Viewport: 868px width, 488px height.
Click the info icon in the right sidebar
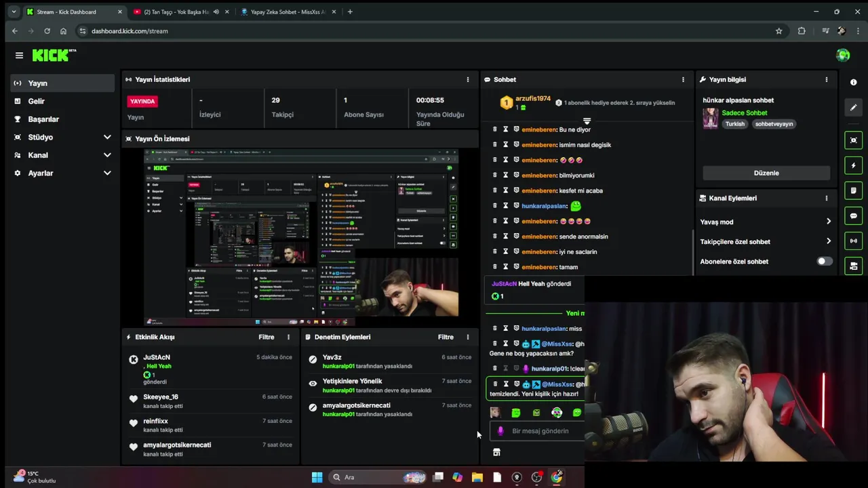point(853,82)
